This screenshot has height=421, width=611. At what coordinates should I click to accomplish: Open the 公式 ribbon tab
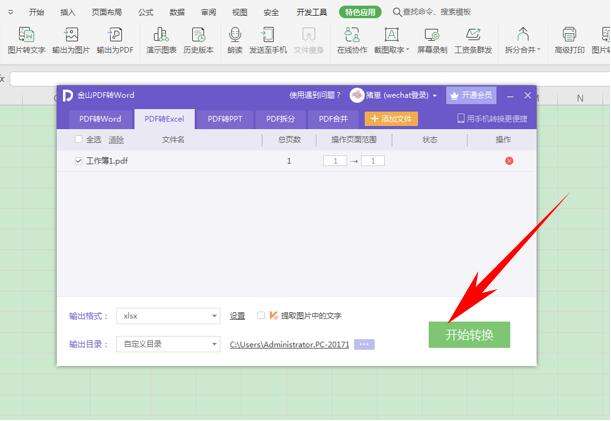pos(146,12)
